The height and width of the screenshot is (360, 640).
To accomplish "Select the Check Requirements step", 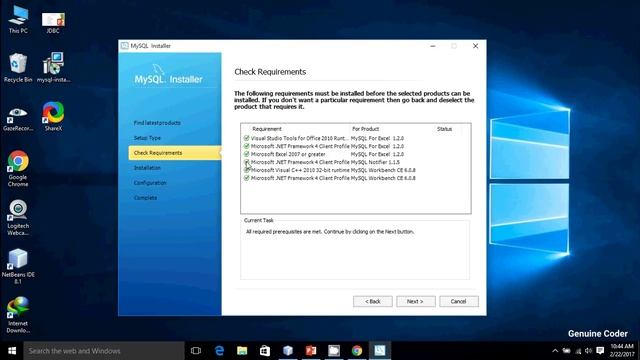I will point(175,153).
